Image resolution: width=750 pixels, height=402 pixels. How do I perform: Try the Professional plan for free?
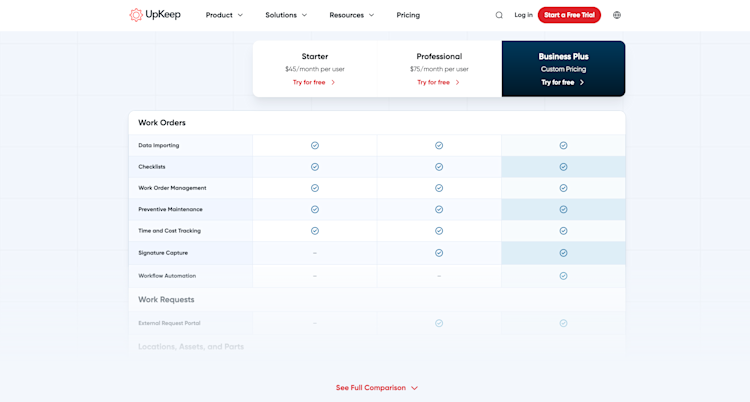coord(439,82)
